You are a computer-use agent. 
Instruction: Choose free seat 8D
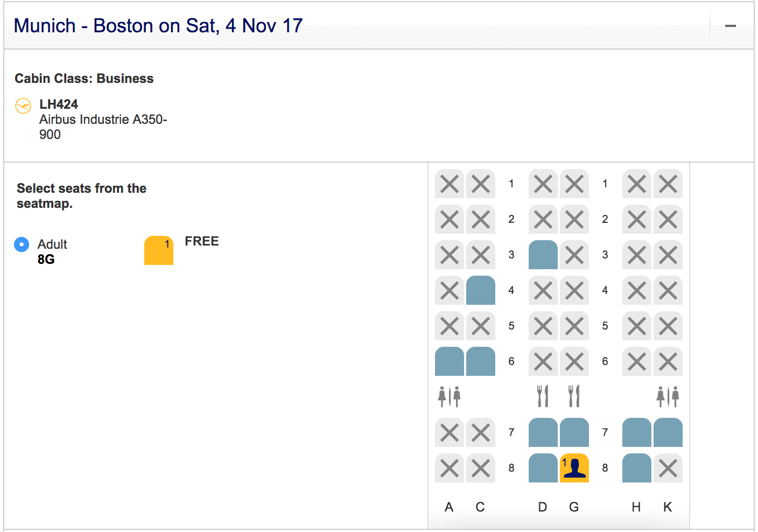(543, 468)
